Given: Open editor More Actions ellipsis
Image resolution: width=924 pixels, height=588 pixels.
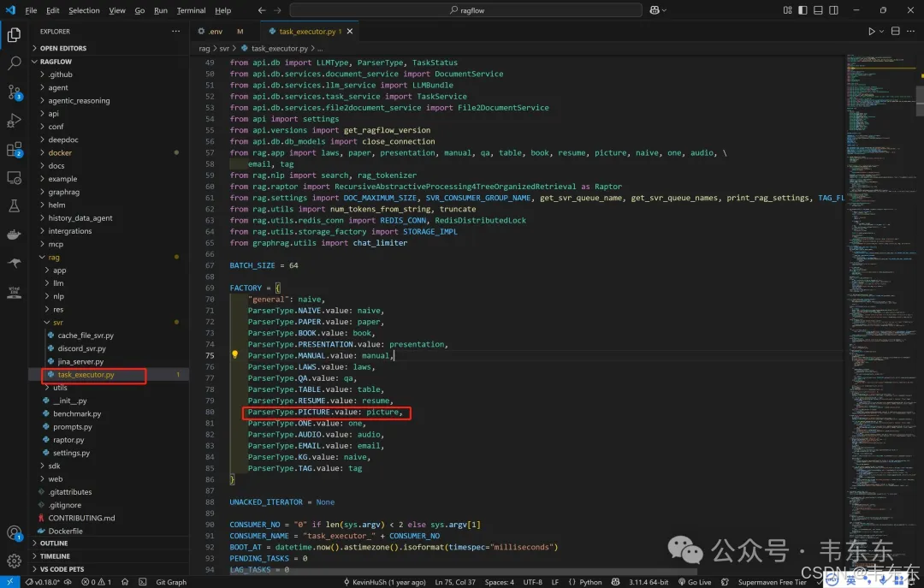Looking at the screenshot, I should (910, 32).
